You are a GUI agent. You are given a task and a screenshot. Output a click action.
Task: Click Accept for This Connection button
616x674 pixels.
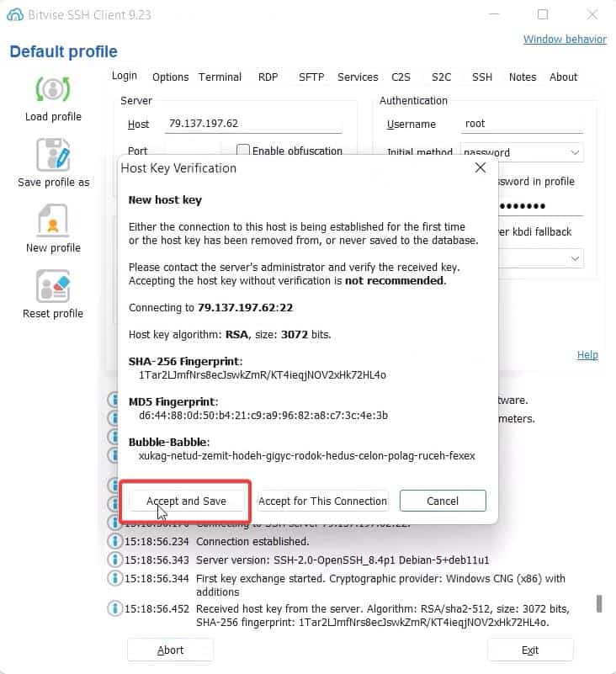click(x=322, y=501)
